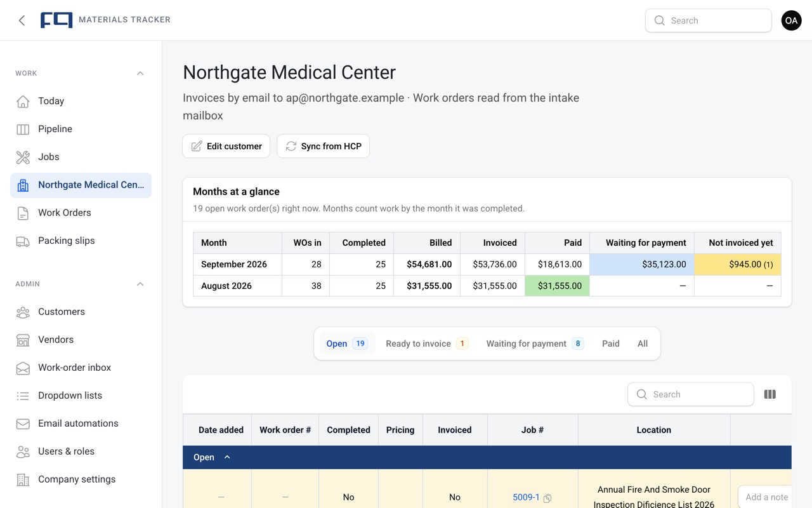The image size is (812, 508).
Task: Open the Work-order inbox
Action: click(x=81, y=368)
